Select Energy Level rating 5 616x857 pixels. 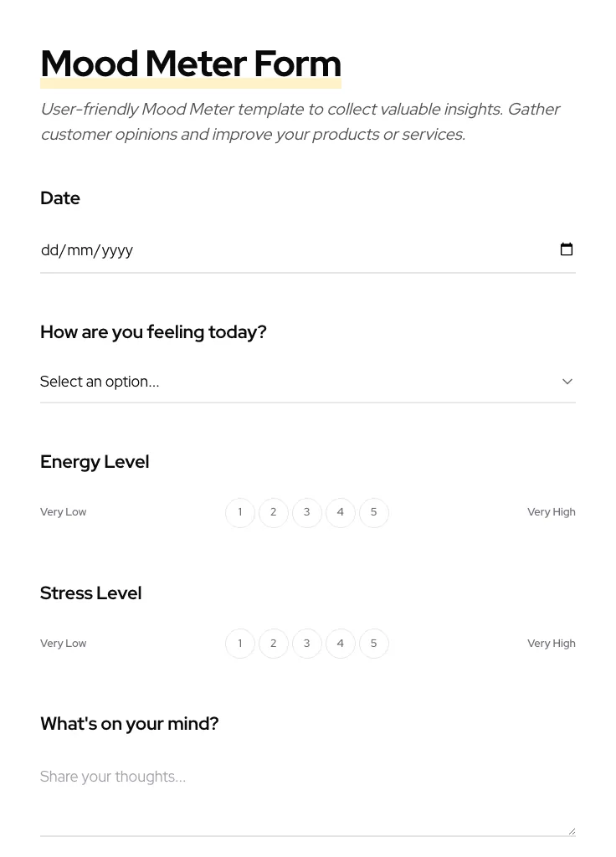374,512
